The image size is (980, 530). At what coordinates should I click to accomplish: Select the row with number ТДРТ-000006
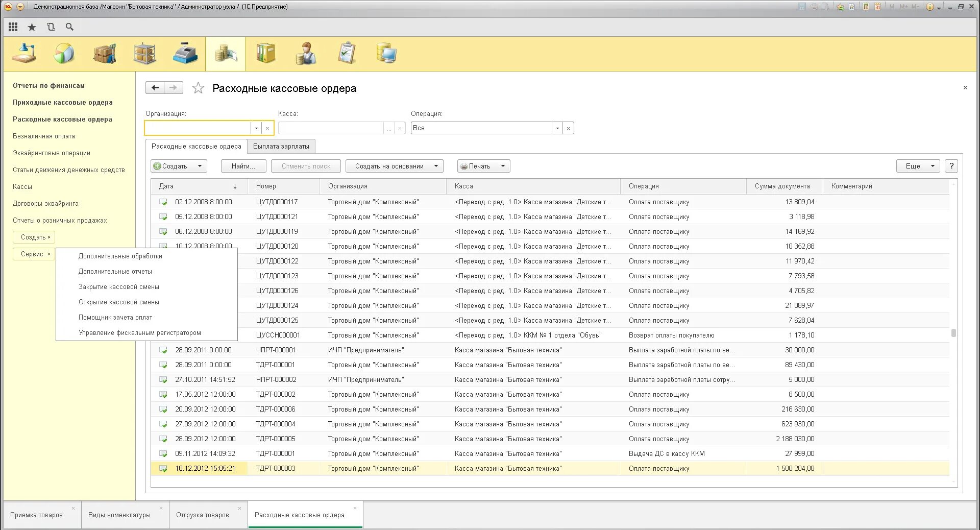pyautogui.click(x=550, y=409)
